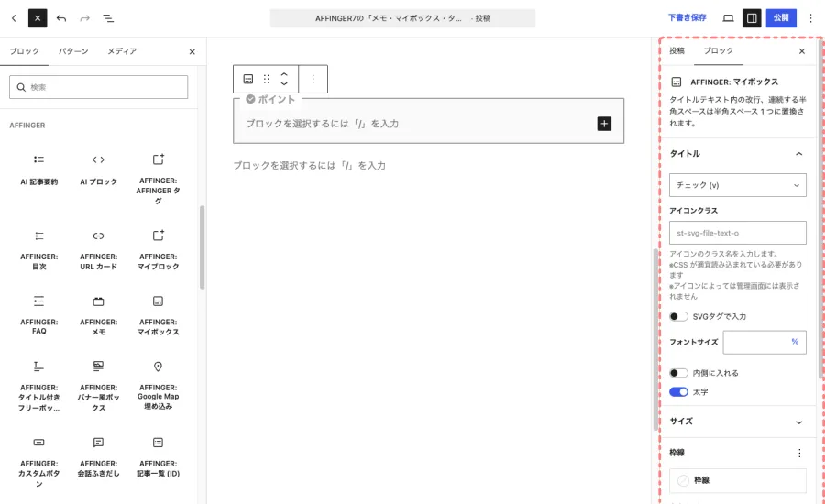Expand the サイズ panel section
Image resolution: width=825 pixels, height=504 pixels.
[737, 422]
